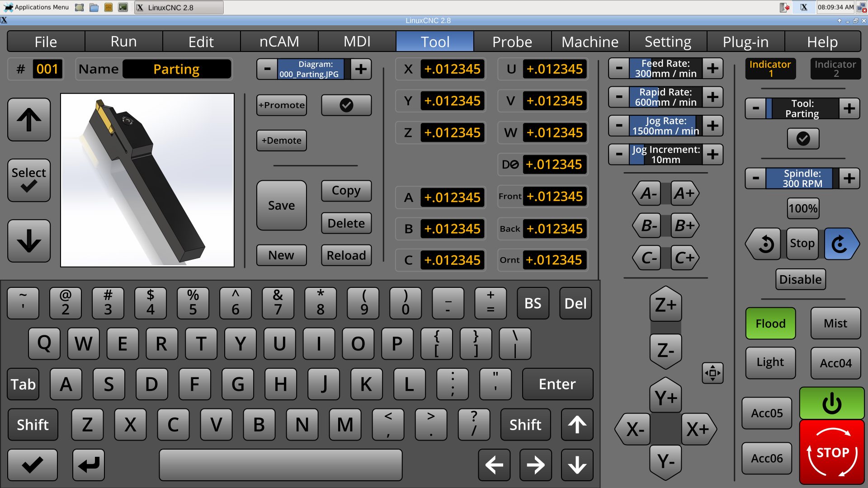Delete the current tool
868x488 pixels.
[x=346, y=223]
